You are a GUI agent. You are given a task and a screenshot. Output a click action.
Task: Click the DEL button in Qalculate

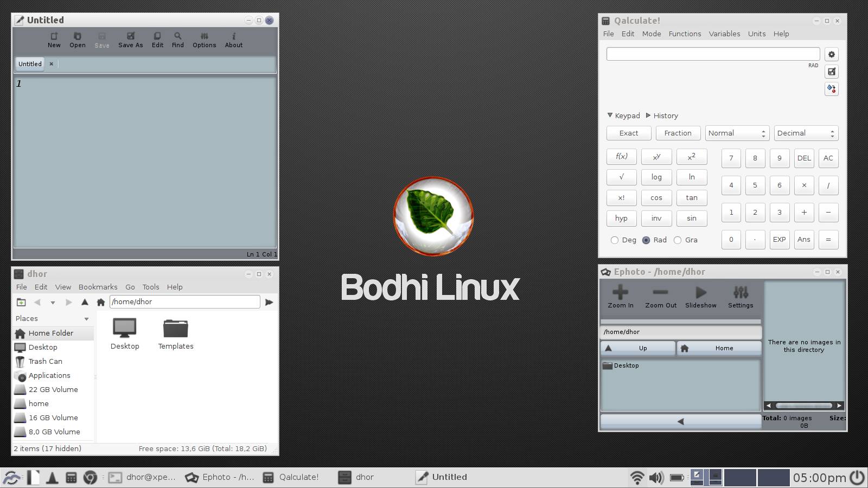[x=804, y=158]
